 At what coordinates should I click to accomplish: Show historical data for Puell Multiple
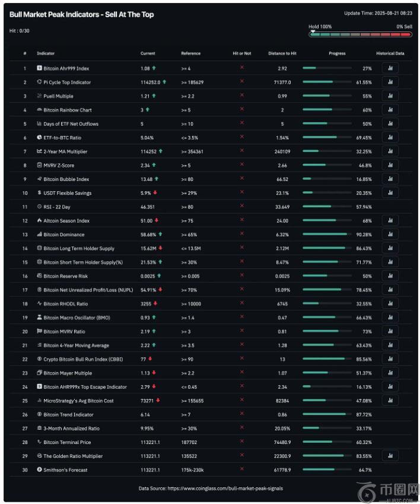pyautogui.click(x=390, y=96)
